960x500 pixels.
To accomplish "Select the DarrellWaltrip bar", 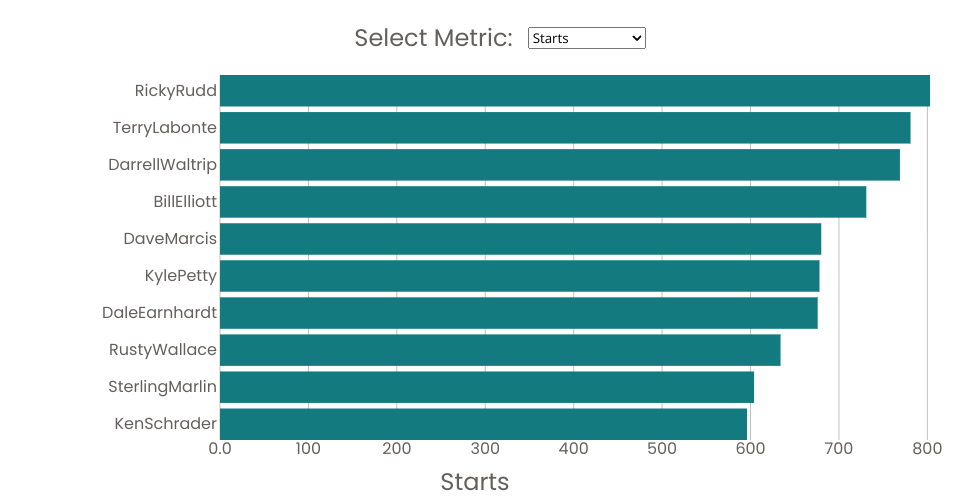I will [560, 165].
